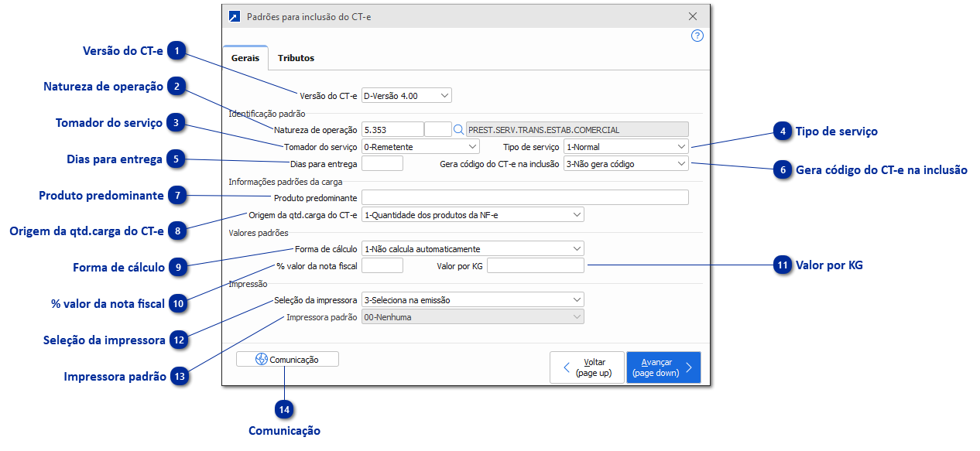Click the Avançar (page down) button
The image size is (980, 451).
coord(663,367)
